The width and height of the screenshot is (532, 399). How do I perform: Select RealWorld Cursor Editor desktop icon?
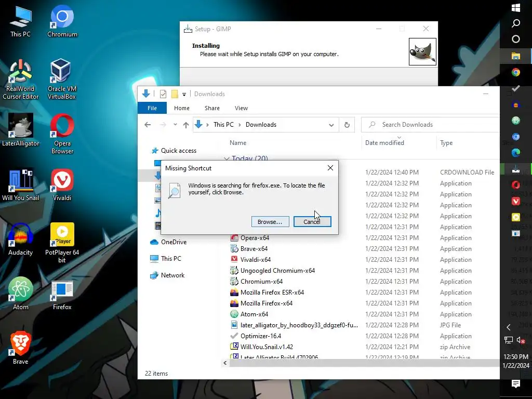20,79
